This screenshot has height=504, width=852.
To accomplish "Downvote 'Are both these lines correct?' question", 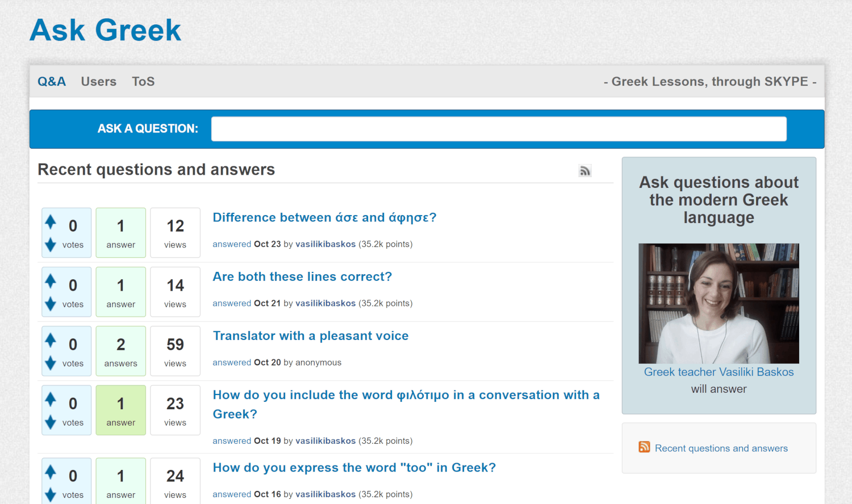I will click(x=51, y=304).
